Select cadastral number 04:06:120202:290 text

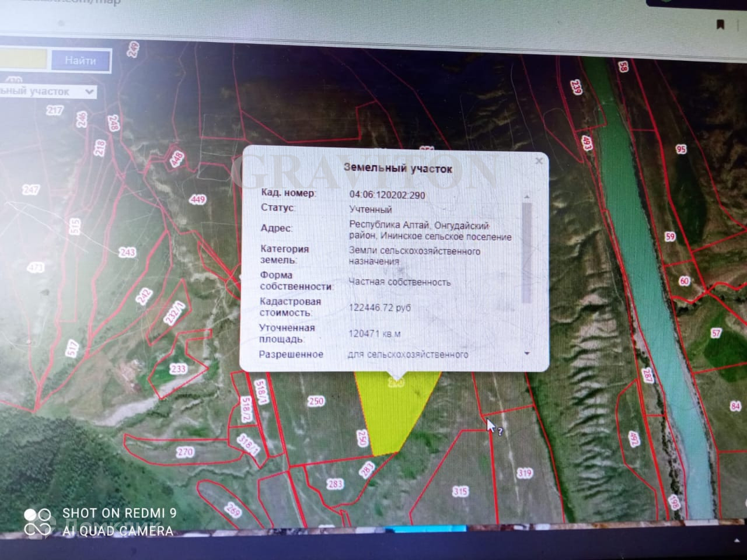click(x=388, y=195)
